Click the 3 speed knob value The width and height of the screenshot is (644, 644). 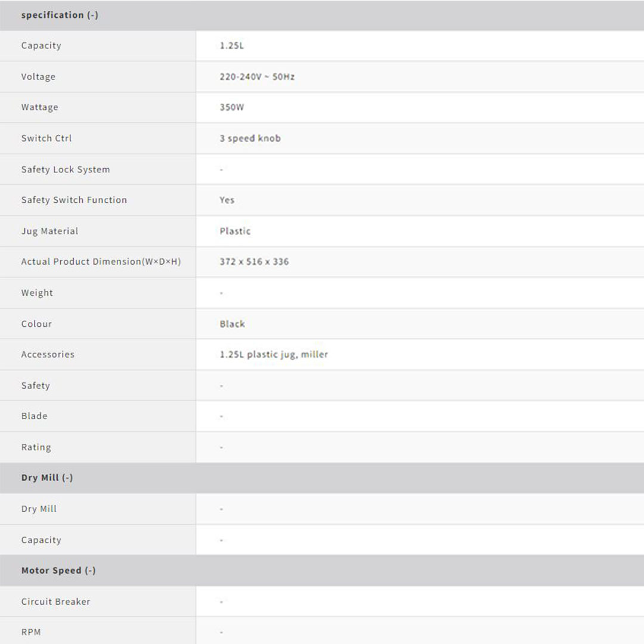click(250, 138)
